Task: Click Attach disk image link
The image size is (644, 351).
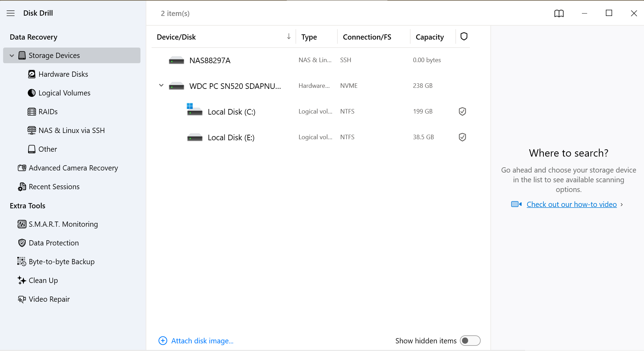Action: [x=202, y=341]
